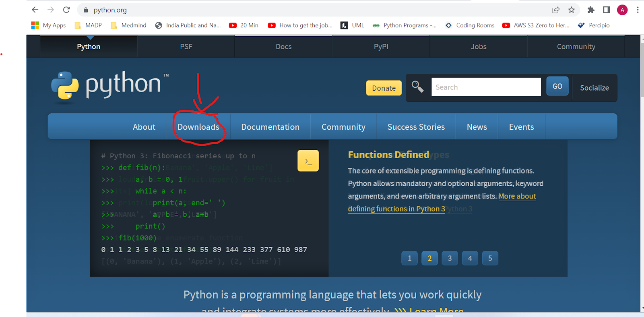The width and height of the screenshot is (644, 317).
Task: Select the Community top tab
Action: pos(576,46)
